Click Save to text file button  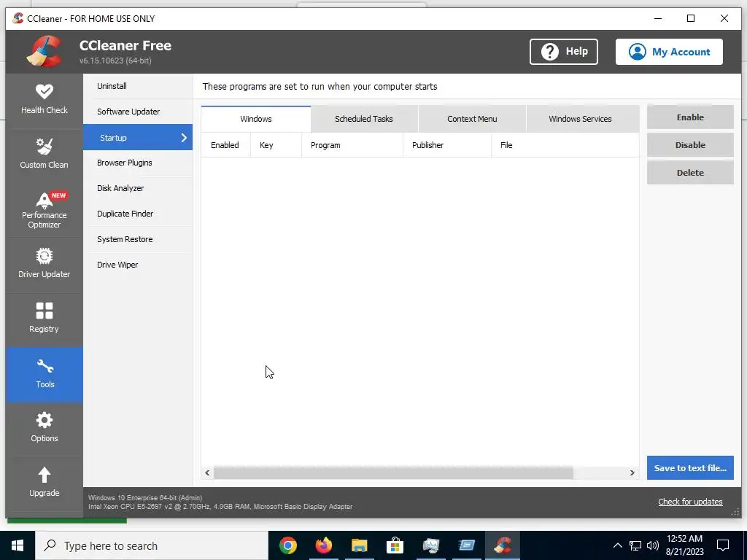tap(690, 467)
